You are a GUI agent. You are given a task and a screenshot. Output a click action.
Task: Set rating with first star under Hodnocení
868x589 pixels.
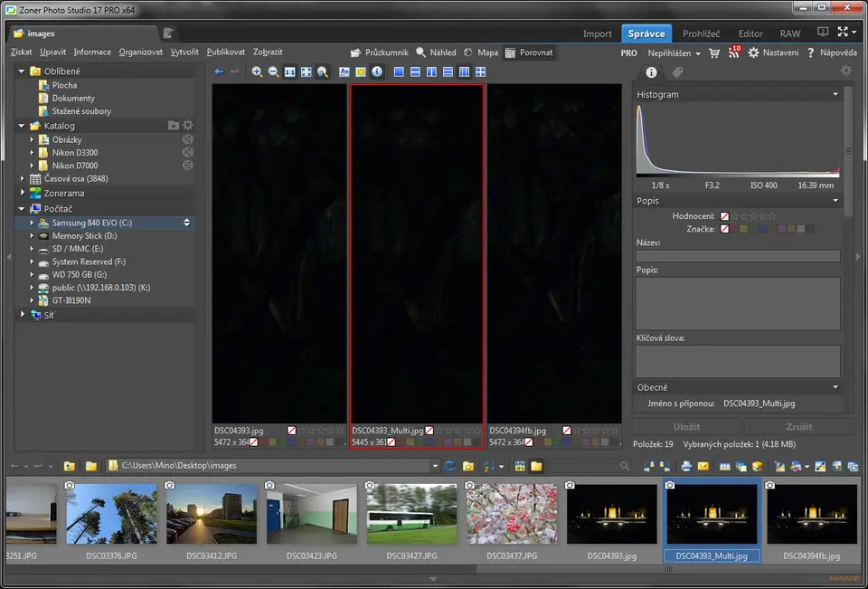pyautogui.click(x=736, y=216)
